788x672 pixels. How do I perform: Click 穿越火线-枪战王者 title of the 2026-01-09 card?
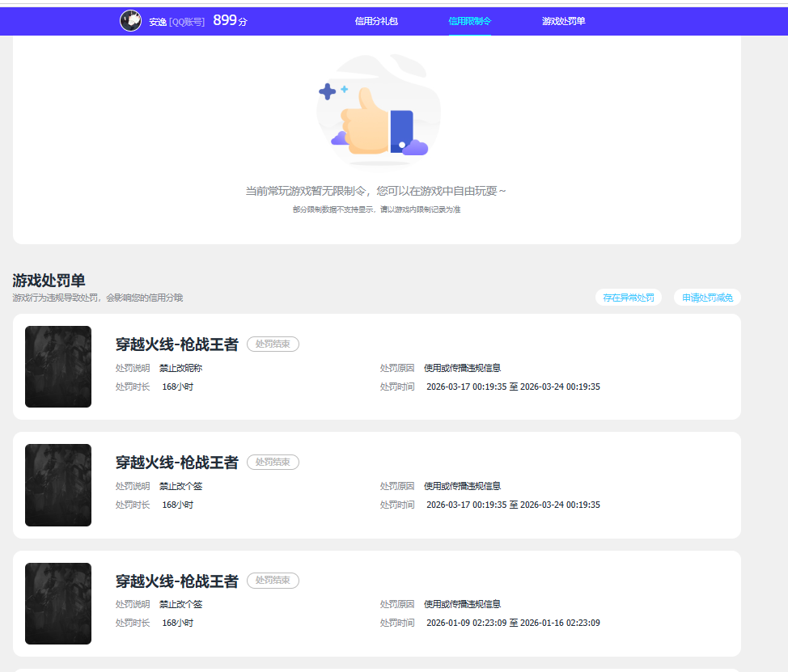[x=177, y=581]
